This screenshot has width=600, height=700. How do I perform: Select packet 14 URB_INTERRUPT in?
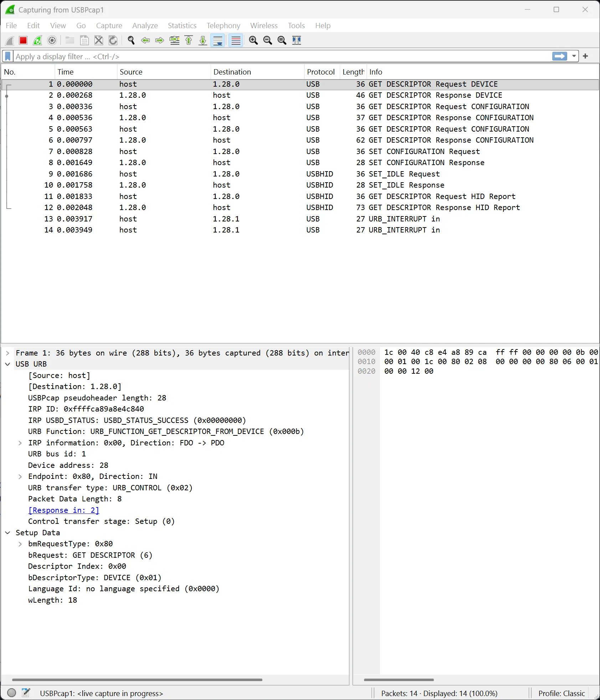pos(300,230)
